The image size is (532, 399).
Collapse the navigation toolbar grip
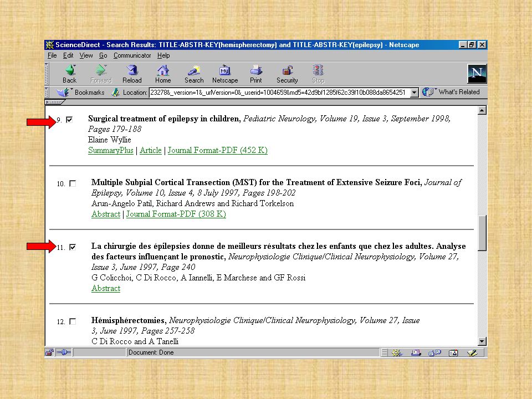coord(47,74)
